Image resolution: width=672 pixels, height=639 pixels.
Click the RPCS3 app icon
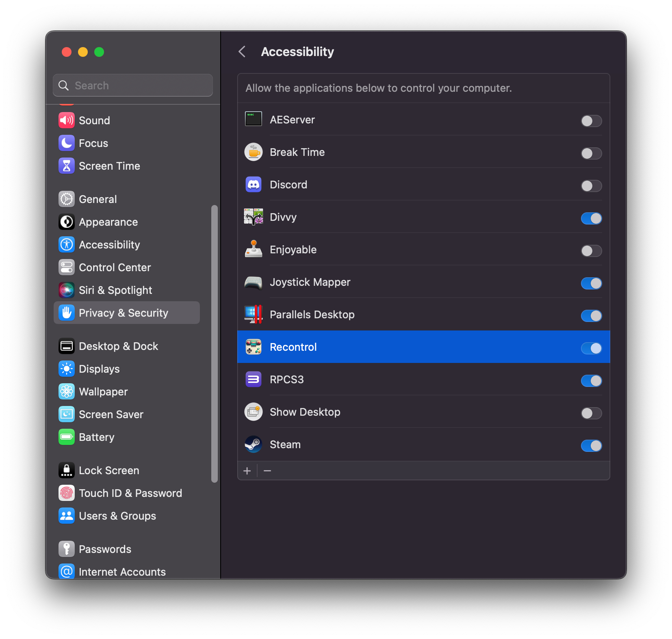pyautogui.click(x=253, y=379)
